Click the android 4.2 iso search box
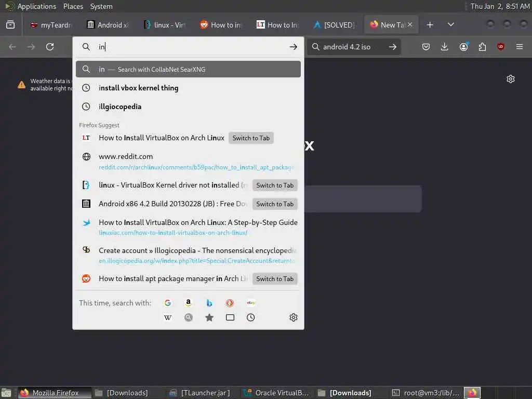This screenshot has height=399, width=532. click(353, 47)
